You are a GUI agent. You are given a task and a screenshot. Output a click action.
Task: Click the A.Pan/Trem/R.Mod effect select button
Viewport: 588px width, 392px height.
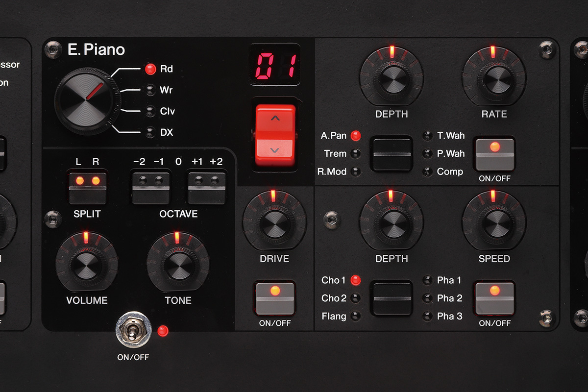[x=391, y=154]
